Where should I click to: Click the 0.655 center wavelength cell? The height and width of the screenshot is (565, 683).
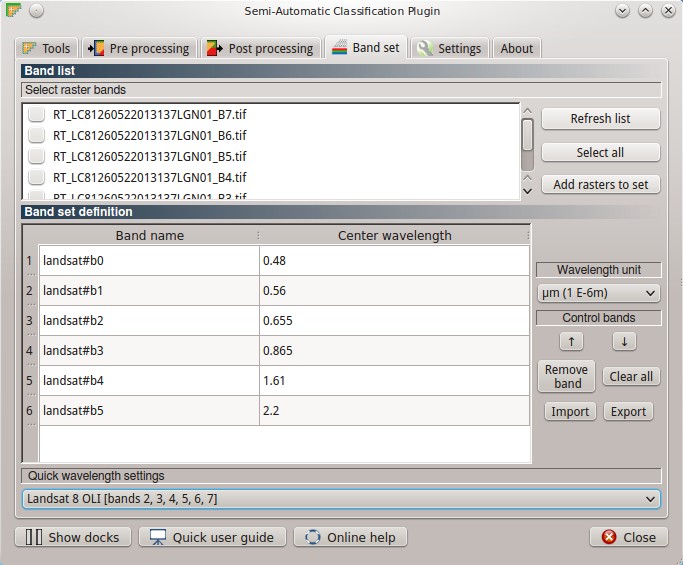click(x=395, y=321)
